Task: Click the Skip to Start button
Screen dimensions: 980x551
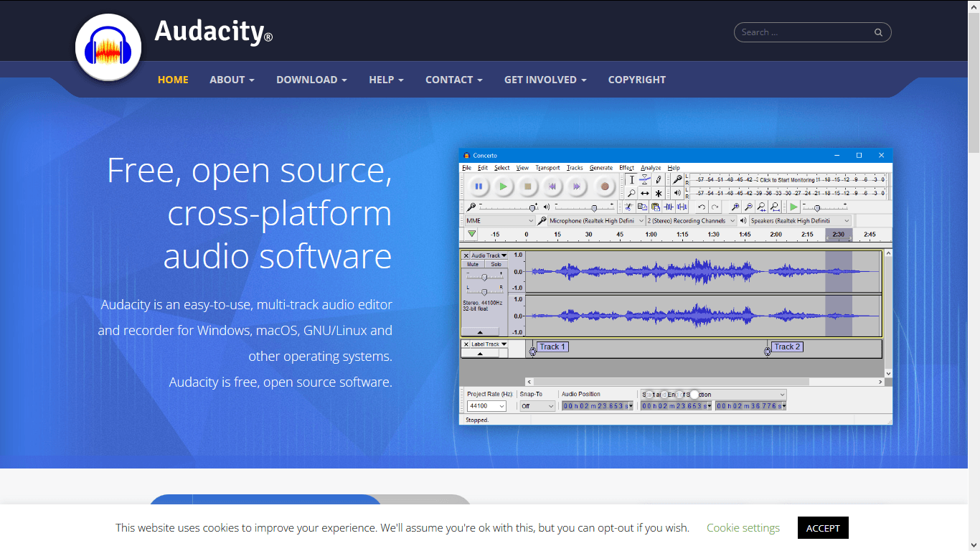Action: click(552, 187)
